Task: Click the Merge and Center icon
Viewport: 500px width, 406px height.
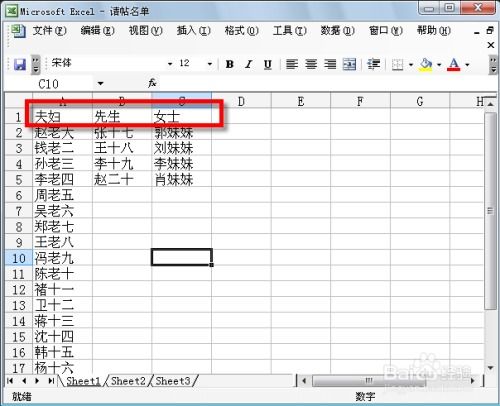Action: click(x=349, y=64)
